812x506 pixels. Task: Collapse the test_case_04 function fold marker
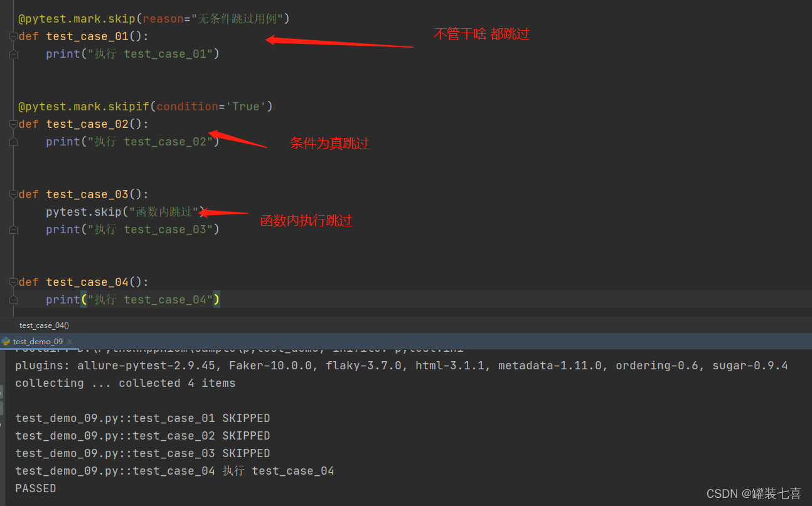(13, 283)
